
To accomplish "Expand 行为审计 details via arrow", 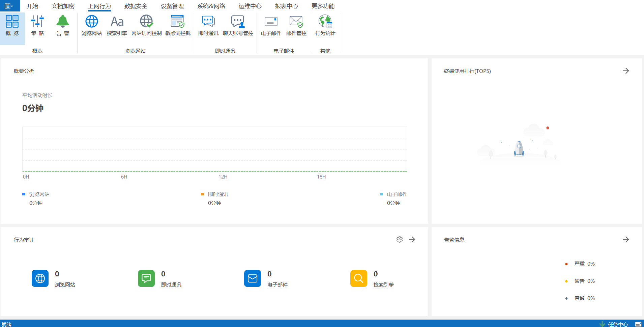I will [x=412, y=240].
